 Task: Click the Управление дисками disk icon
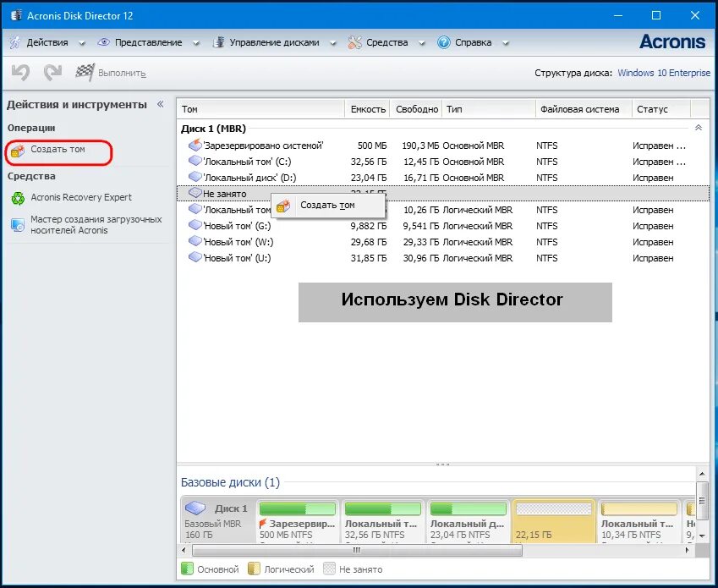(x=218, y=42)
